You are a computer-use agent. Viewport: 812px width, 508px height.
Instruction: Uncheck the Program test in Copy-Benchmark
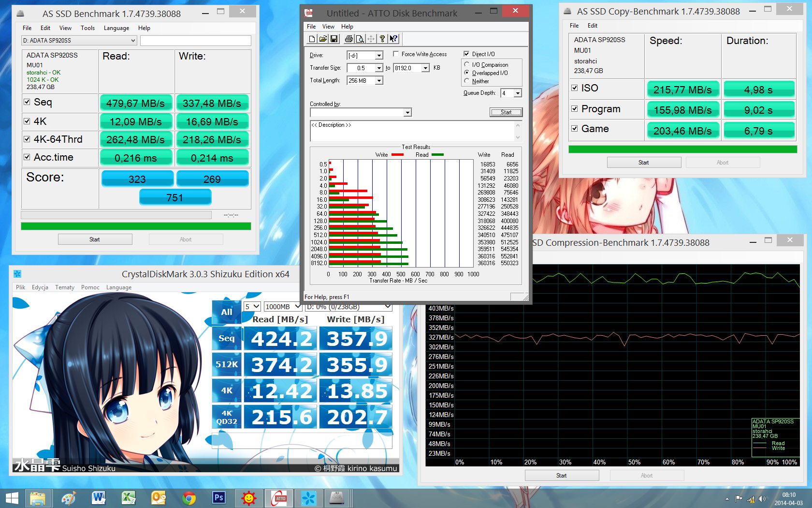575,109
